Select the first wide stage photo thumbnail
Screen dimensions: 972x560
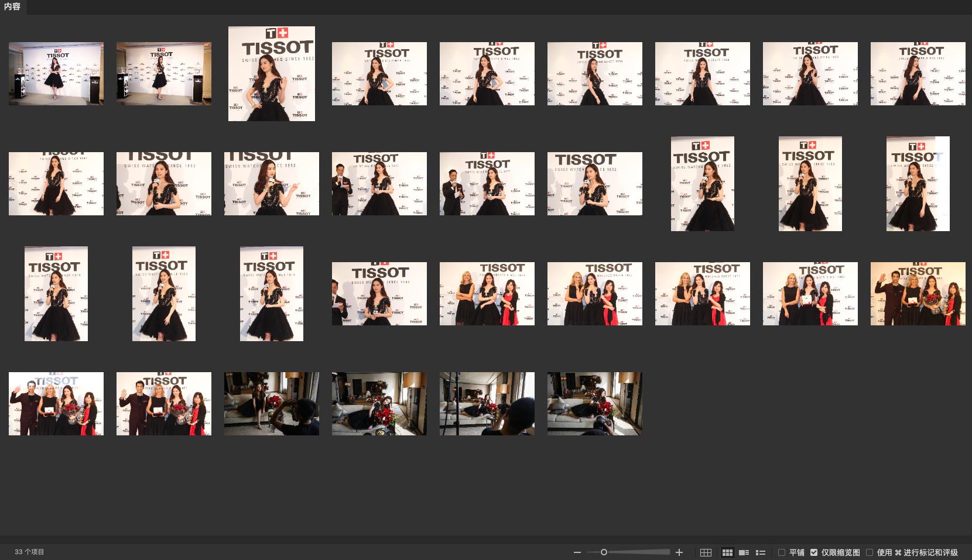tap(56, 74)
